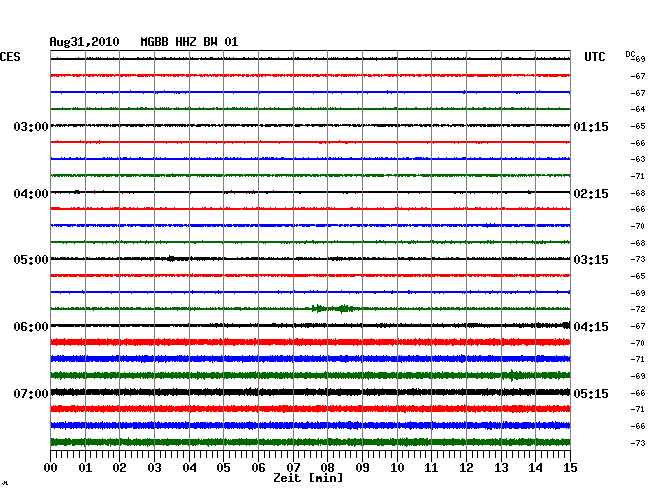Image resolution: width=650 pixels, height=494 pixels.
Task: Click minute 02 on the time axis
Action: 119,468
